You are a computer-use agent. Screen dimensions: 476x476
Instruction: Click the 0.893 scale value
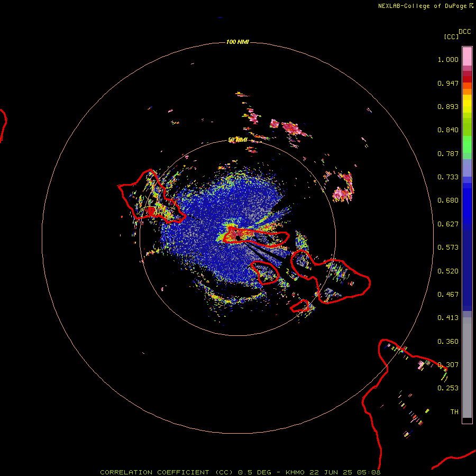[448, 106]
